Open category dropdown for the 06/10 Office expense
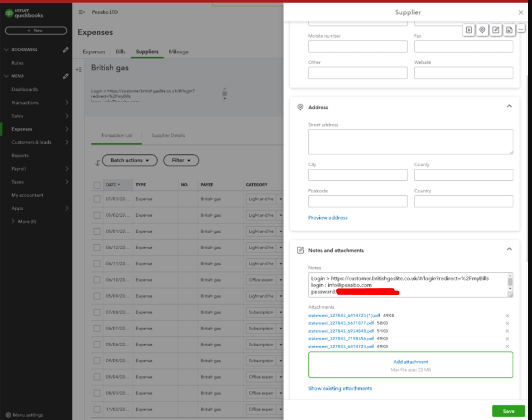 (x=281, y=280)
